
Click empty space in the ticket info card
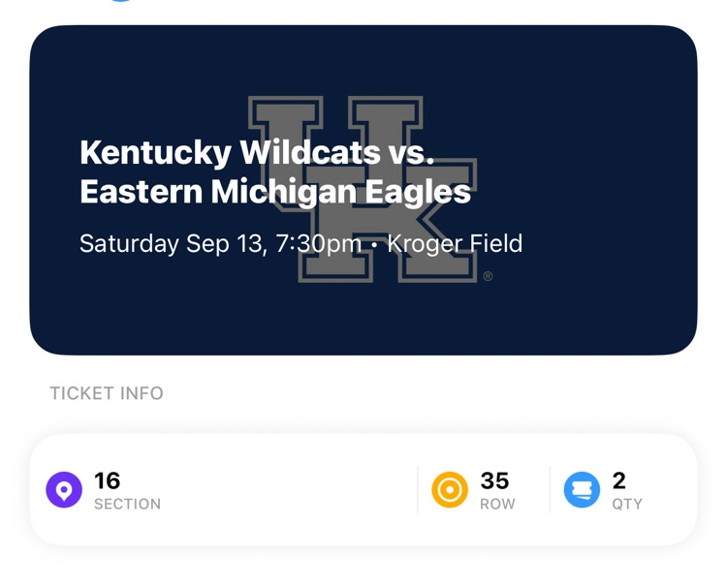pos(288,490)
